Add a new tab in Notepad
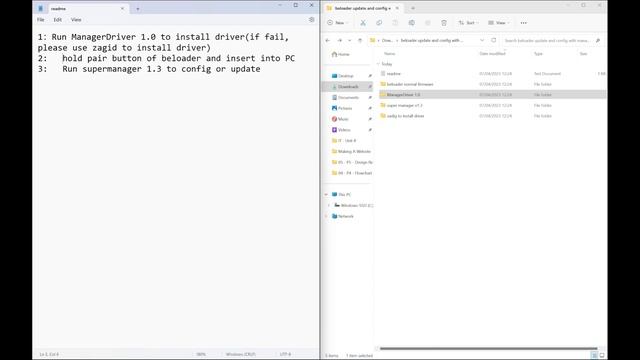Image resolution: width=640 pixels, height=360 pixels. [138, 9]
